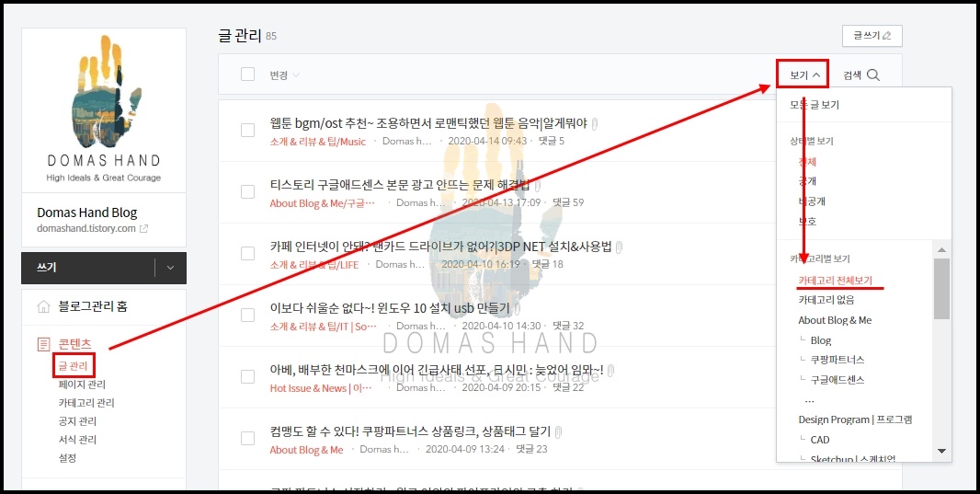Click scrollbar down arrow in category list
Viewport: 980px width, 494px height.
(x=942, y=451)
